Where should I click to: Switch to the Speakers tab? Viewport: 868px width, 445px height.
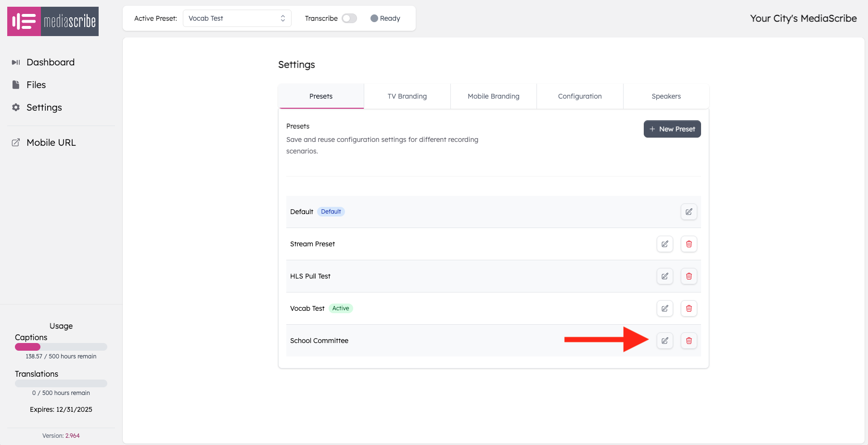[x=666, y=96]
